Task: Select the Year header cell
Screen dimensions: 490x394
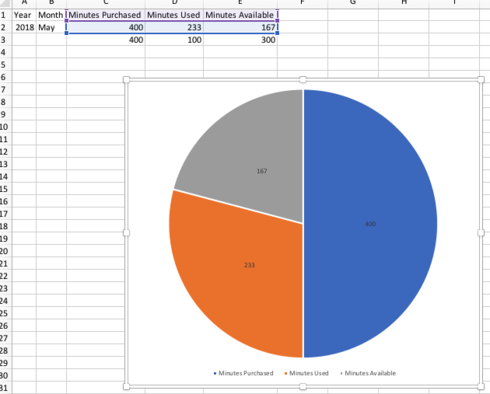Action: point(24,15)
